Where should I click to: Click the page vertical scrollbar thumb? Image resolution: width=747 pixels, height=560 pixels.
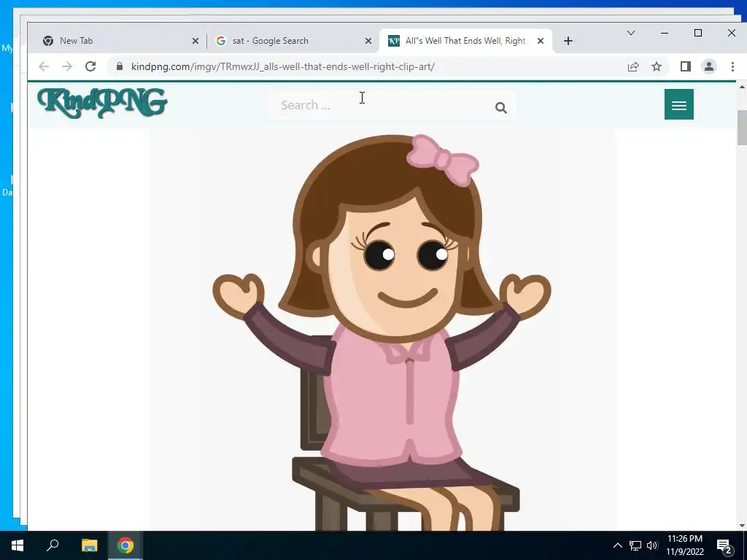[x=742, y=128]
